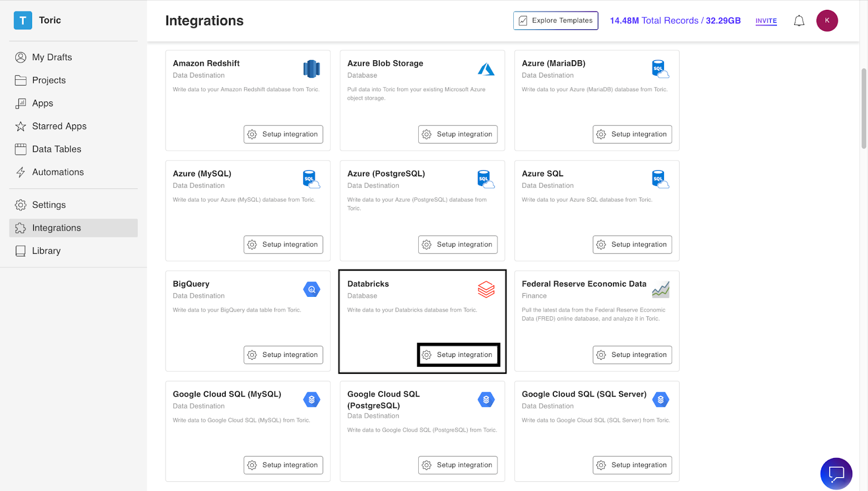Screen dimensions: 868x491
Task: Click the Integrations page heading
Action: click(205, 21)
